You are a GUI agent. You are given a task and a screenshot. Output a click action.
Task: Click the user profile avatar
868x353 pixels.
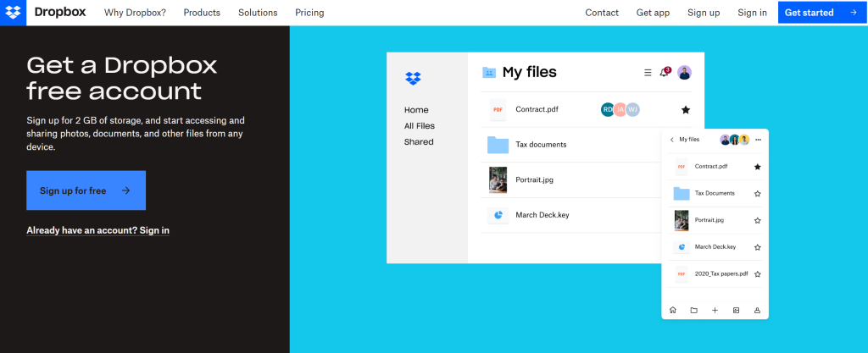point(684,72)
